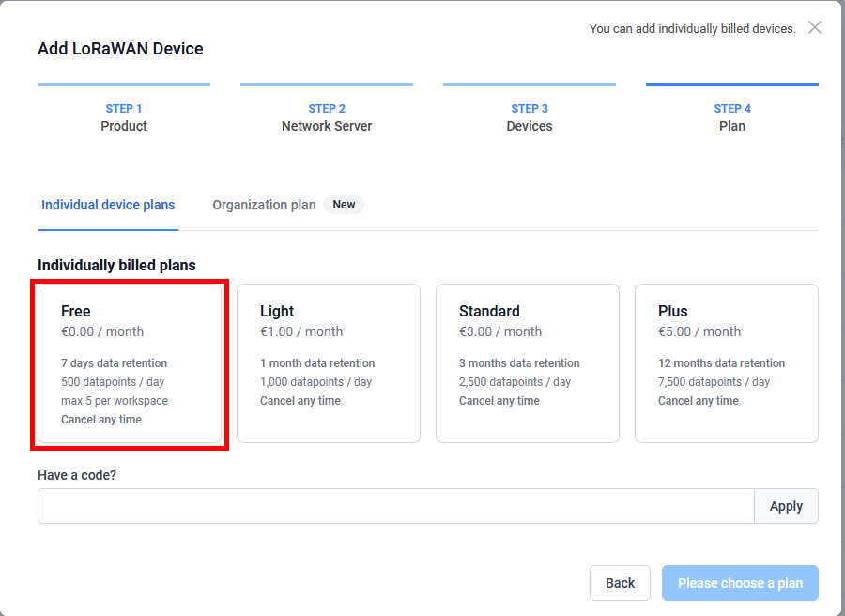Click the 'Have a code?' label
This screenshot has height=616, width=845.
pyautogui.click(x=77, y=475)
